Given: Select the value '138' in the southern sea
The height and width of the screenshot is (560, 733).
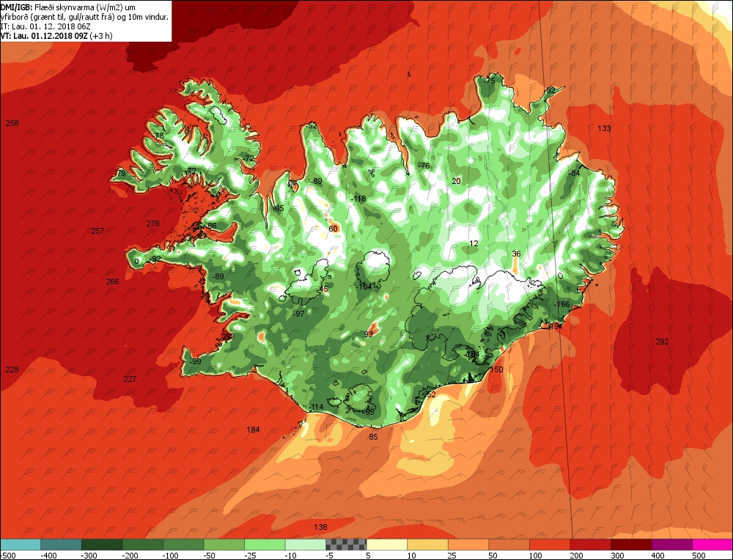Looking at the screenshot, I should point(320,527).
